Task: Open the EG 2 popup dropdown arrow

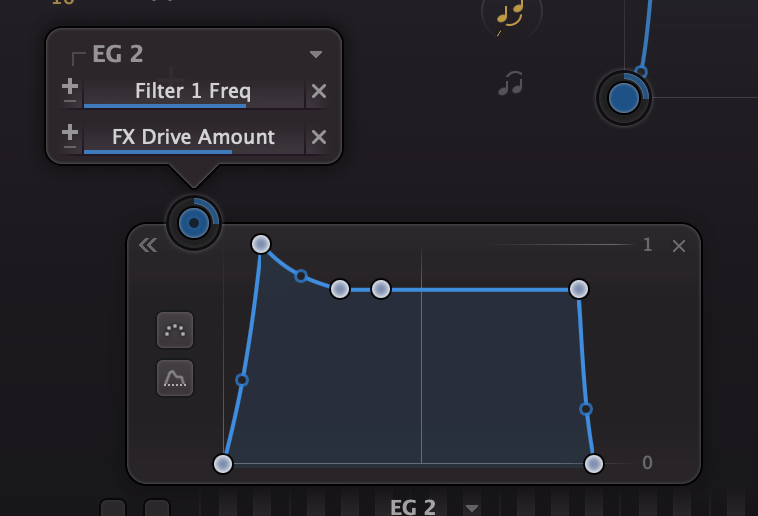Action: [x=316, y=54]
